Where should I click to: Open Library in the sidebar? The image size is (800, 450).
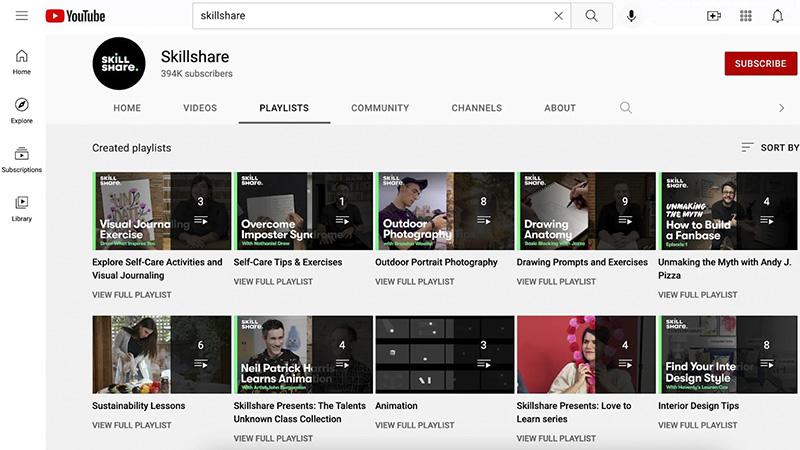coord(21,209)
